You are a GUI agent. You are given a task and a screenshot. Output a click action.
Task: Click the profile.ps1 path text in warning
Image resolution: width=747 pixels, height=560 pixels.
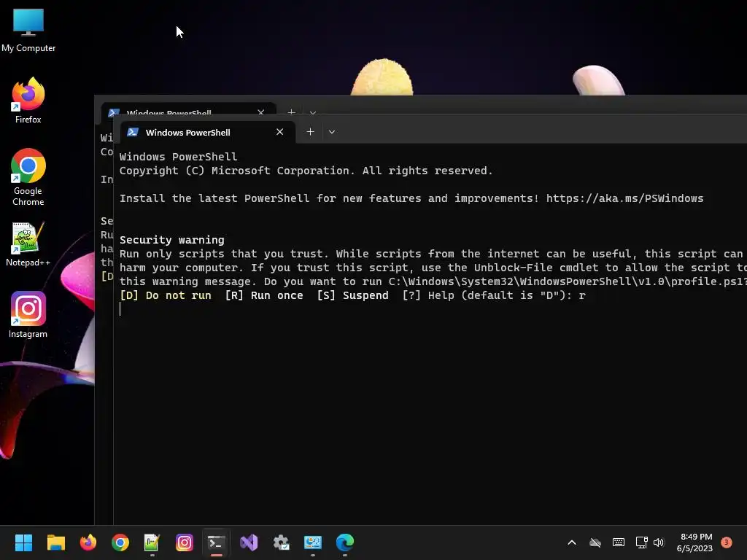568,281
